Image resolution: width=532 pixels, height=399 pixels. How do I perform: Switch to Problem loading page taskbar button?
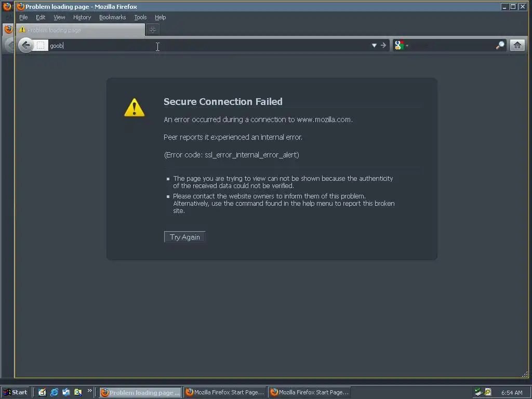click(x=140, y=393)
